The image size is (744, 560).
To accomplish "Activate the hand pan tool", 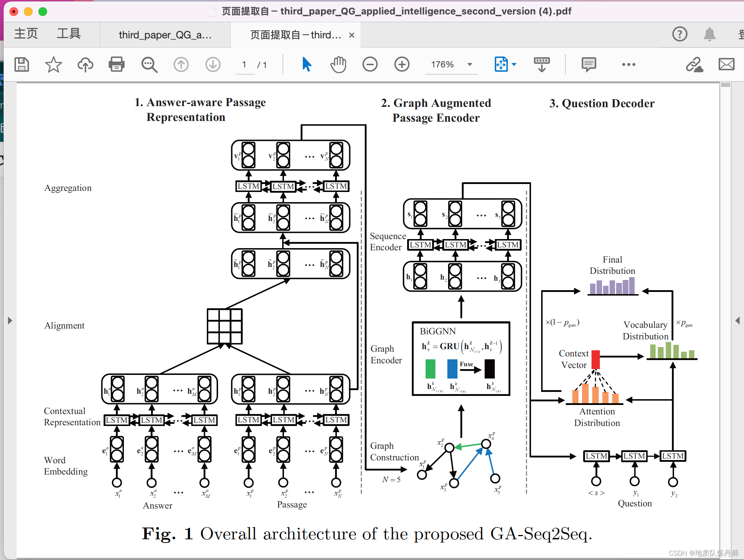I will 338,65.
